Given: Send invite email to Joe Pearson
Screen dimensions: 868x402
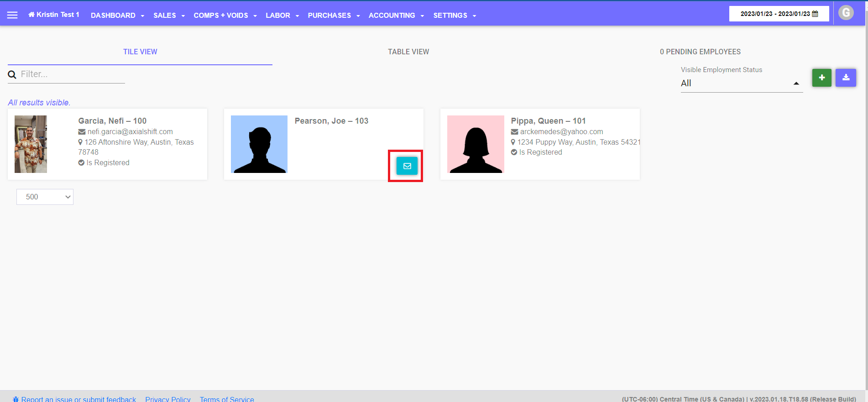Looking at the screenshot, I should click(407, 166).
